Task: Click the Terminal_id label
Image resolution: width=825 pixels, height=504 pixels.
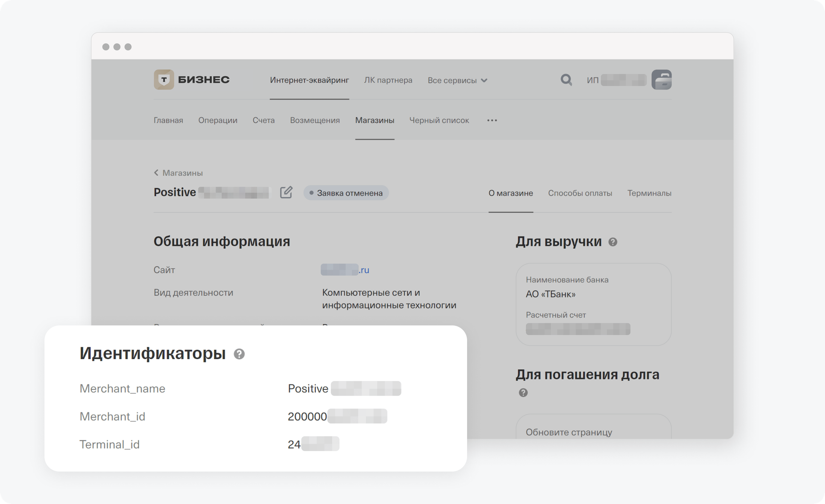Action: click(x=109, y=444)
